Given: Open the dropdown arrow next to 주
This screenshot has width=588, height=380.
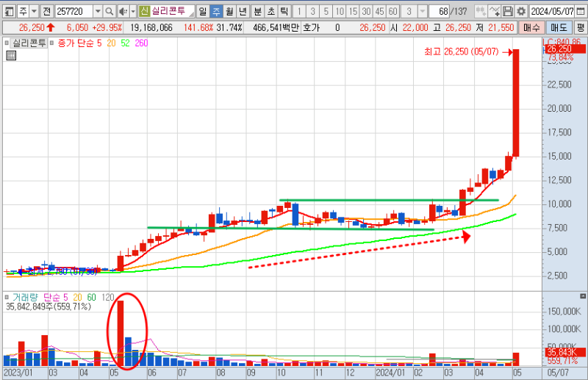Looking at the screenshot, I should pyautogui.click(x=34, y=12).
